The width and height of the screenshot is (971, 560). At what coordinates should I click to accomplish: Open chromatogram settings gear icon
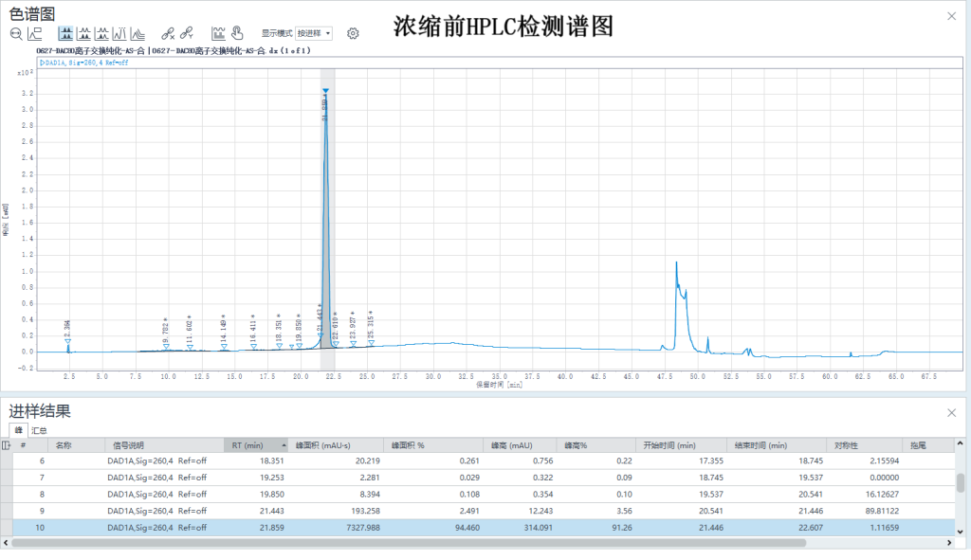point(353,33)
